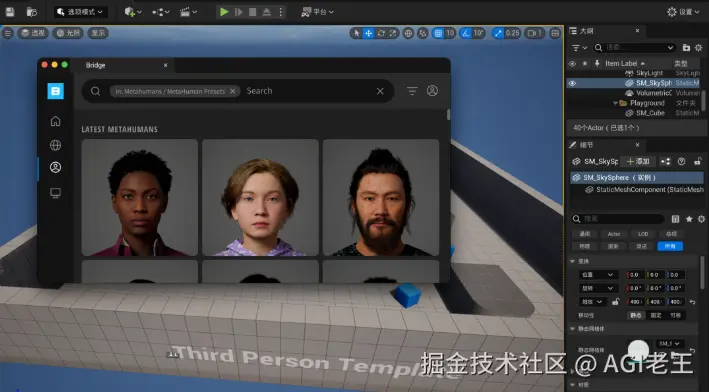Click the Bridge logo icon
Screen dimensions: 709x392
click(56, 91)
